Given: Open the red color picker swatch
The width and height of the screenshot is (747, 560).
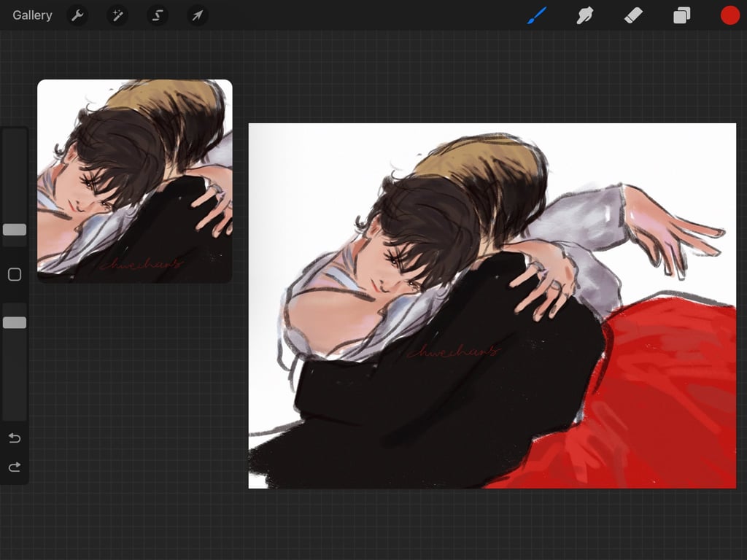Looking at the screenshot, I should click(x=729, y=15).
